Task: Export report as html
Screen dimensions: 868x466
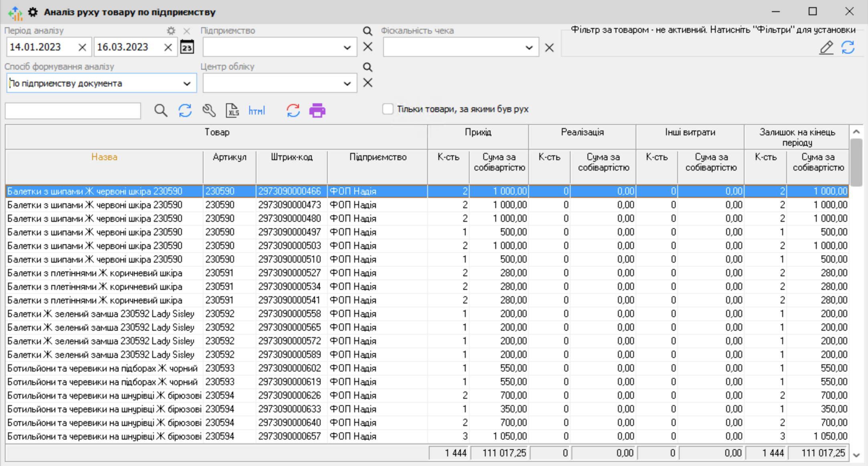Action: tap(256, 110)
